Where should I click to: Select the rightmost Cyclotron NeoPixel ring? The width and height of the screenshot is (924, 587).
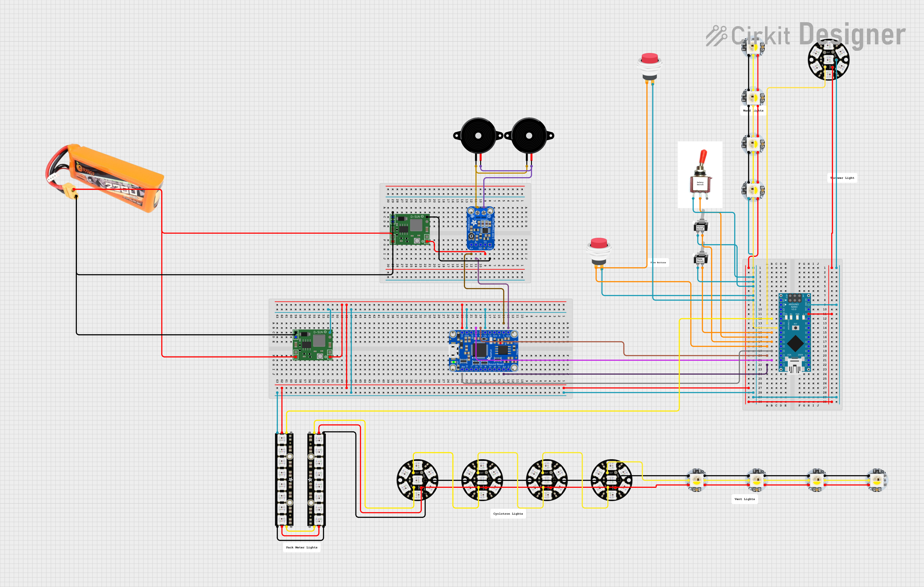(611, 480)
